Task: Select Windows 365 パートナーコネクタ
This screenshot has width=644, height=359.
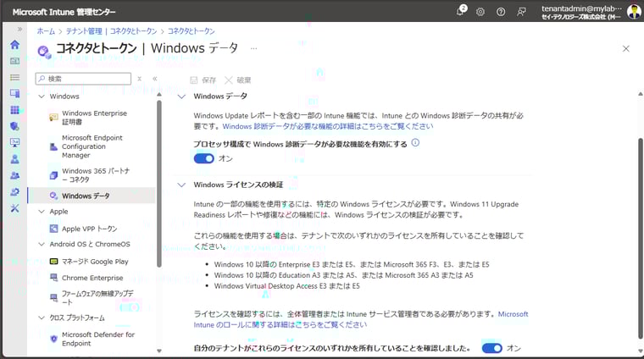Action: click(92, 175)
